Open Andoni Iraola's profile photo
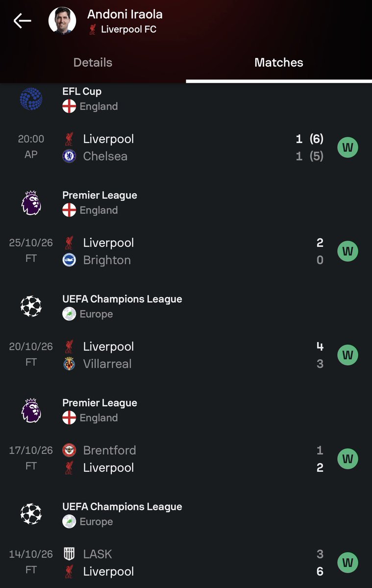This screenshot has width=372, height=588. tap(62, 21)
